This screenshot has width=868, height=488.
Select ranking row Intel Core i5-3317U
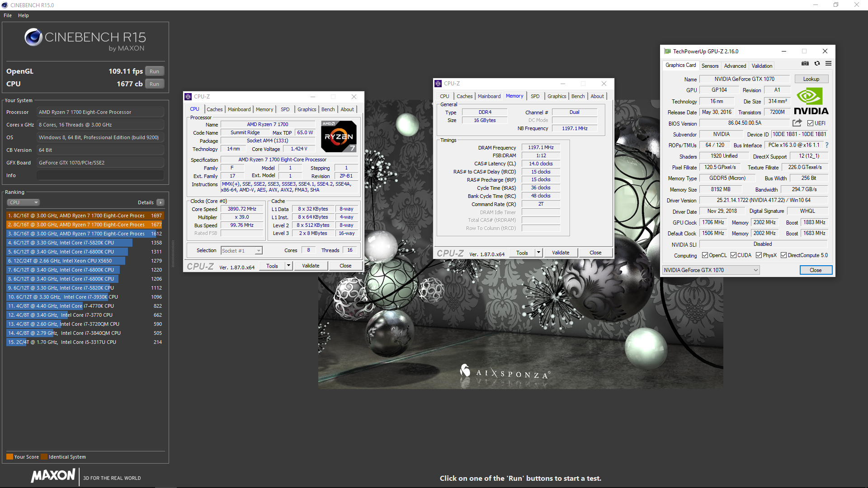(85, 342)
